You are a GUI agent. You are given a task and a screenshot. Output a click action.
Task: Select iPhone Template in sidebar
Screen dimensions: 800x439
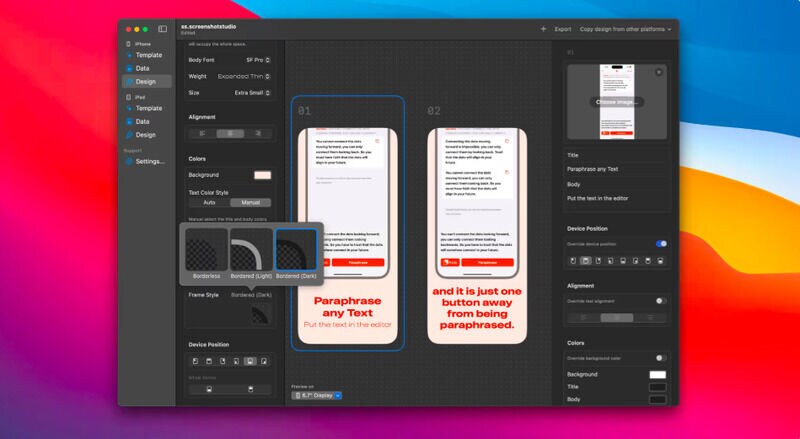pyautogui.click(x=148, y=55)
